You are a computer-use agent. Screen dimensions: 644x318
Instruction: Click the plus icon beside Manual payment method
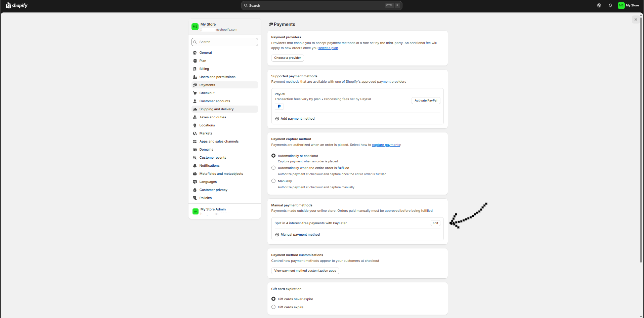(277, 235)
